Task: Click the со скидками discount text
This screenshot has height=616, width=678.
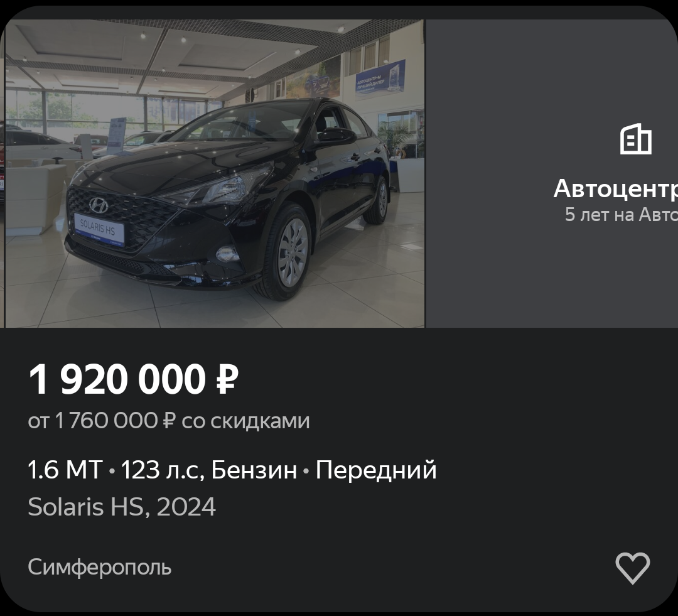Action: coord(245,421)
